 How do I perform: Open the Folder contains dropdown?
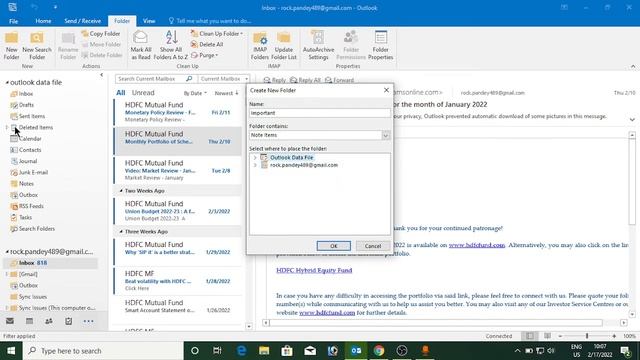point(386,135)
